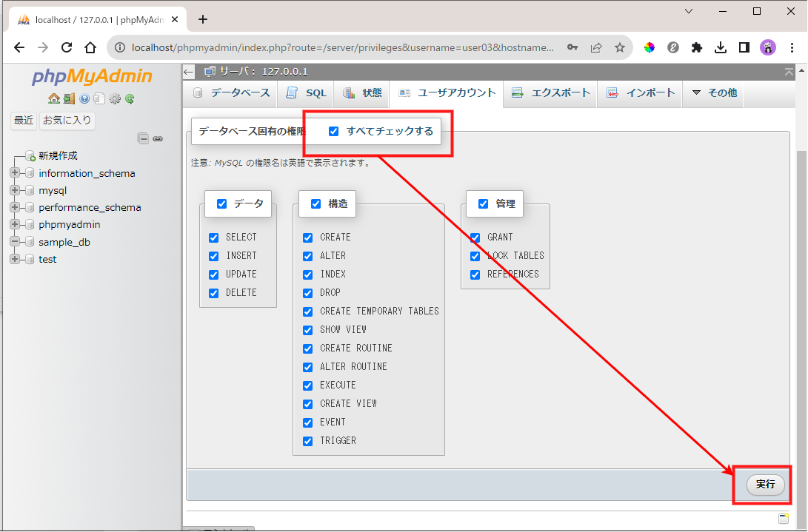Uncheck the すべてチェックする checkbox
The image size is (808, 532).
coord(333,131)
